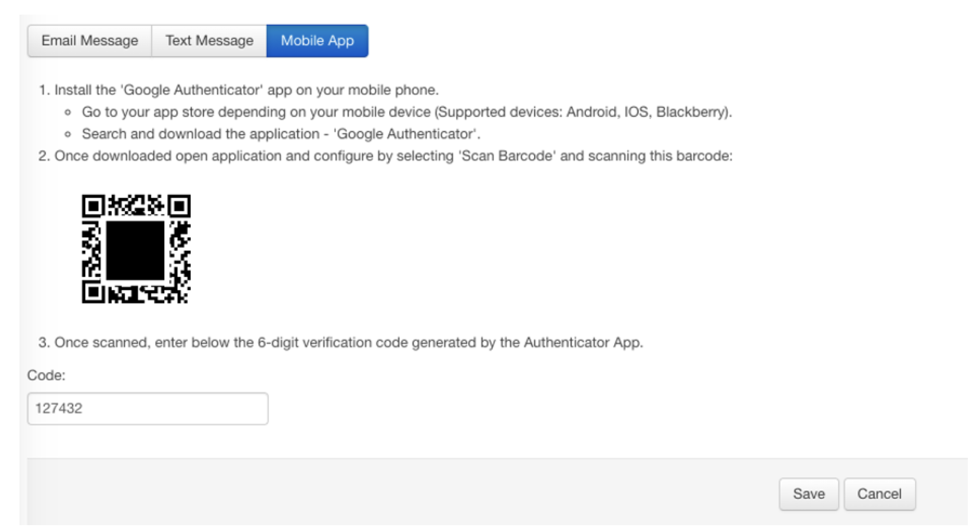Switch to the Text Message tab
This screenshot has height=530, width=980.
[209, 41]
